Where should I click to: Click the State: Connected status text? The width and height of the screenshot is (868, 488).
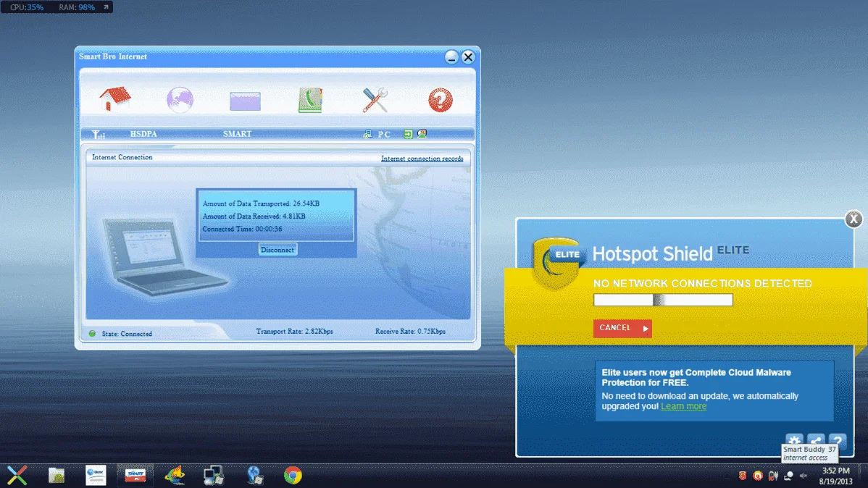[x=127, y=334]
